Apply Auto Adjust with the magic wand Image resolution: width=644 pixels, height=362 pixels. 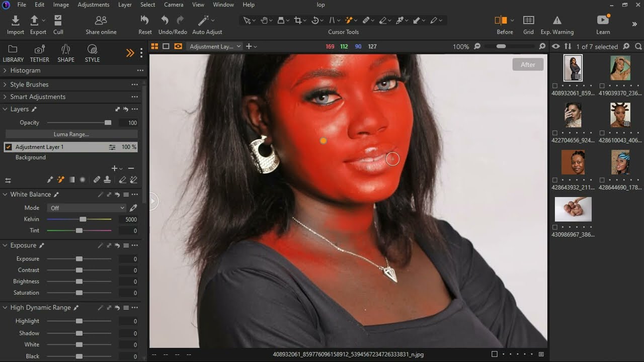point(203,20)
